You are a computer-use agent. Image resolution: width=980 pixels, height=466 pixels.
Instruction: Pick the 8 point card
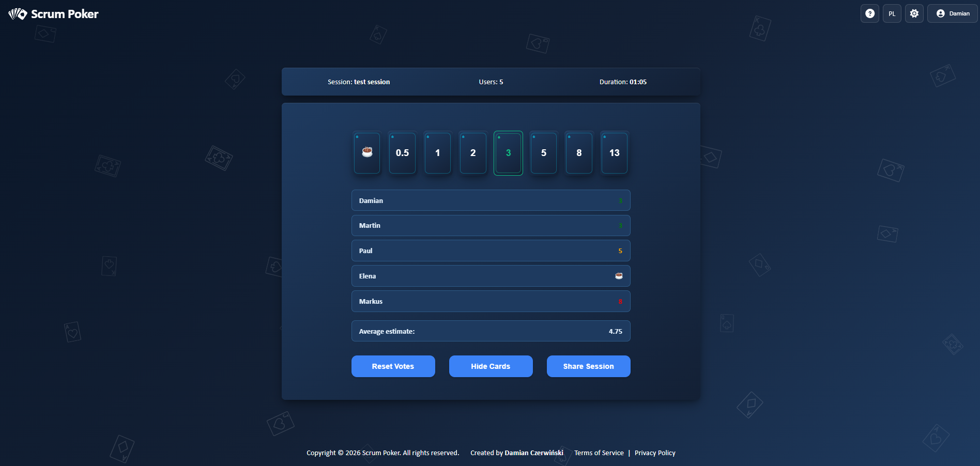(579, 153)
